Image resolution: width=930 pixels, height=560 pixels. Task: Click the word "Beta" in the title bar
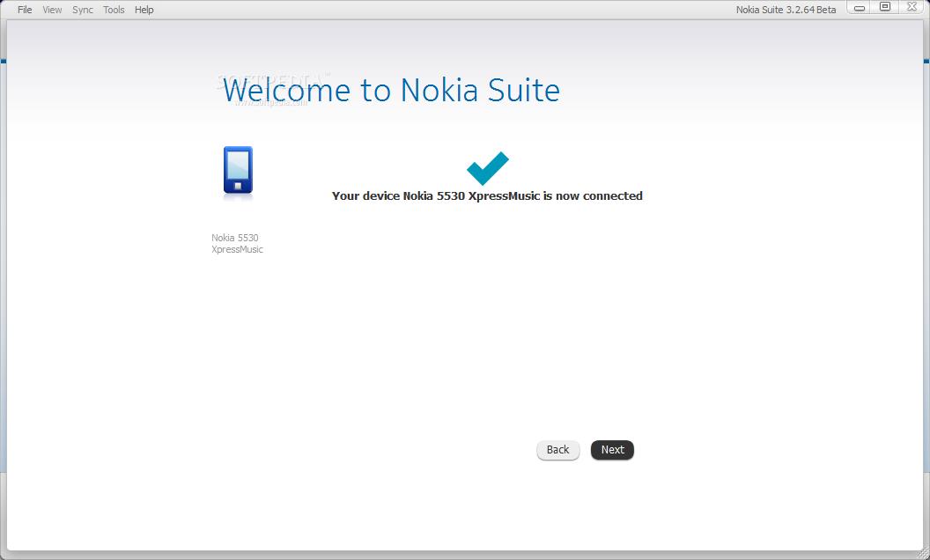[x=826, y=10]
